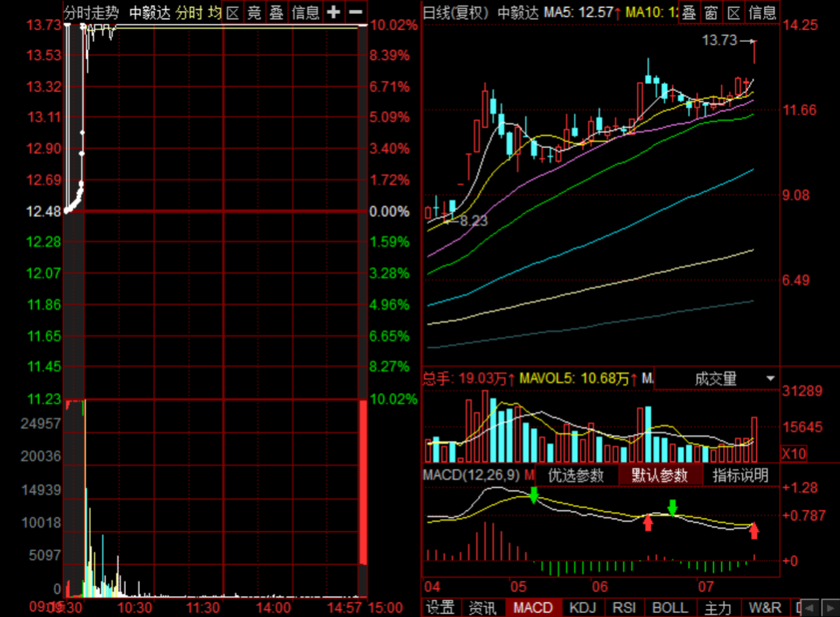This screenshot has height=617, width=840.
Task: Click the first green MACD sell arrow marker
Action: [534, 495]
